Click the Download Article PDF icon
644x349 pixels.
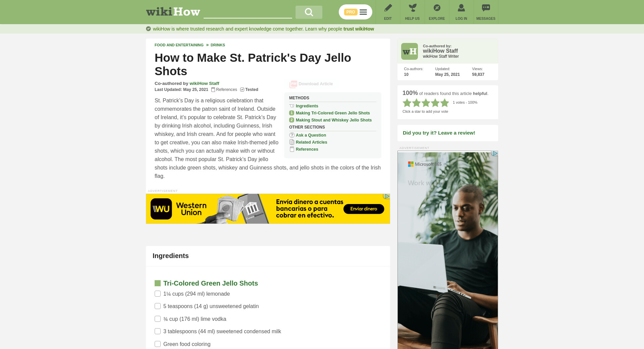coord(293,84)
